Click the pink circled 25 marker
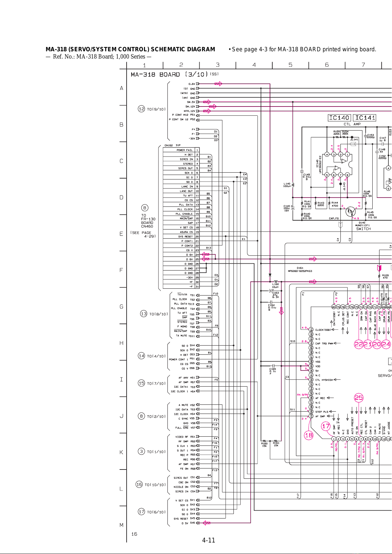 pos(358,398)
